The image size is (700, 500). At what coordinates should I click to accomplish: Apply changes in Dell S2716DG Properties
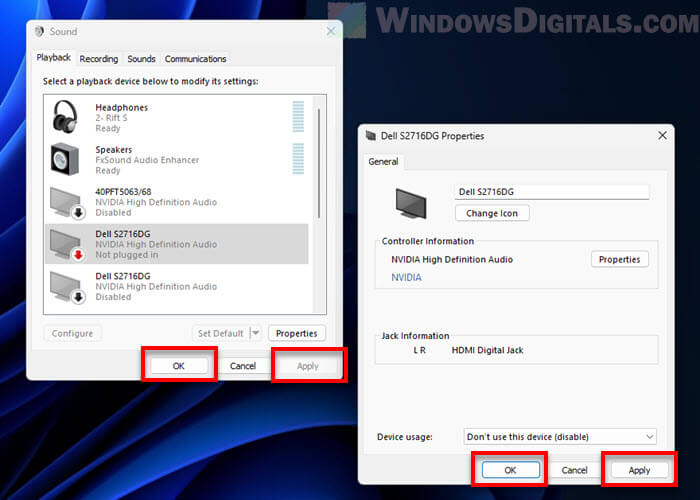(639, 470)
